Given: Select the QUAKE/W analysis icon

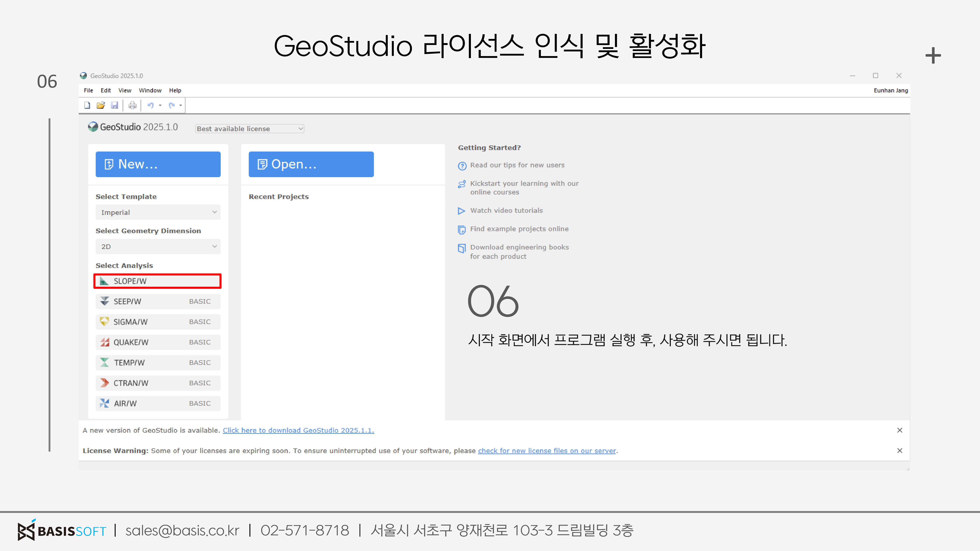Looking at the screenshot, I should (105, 342).
